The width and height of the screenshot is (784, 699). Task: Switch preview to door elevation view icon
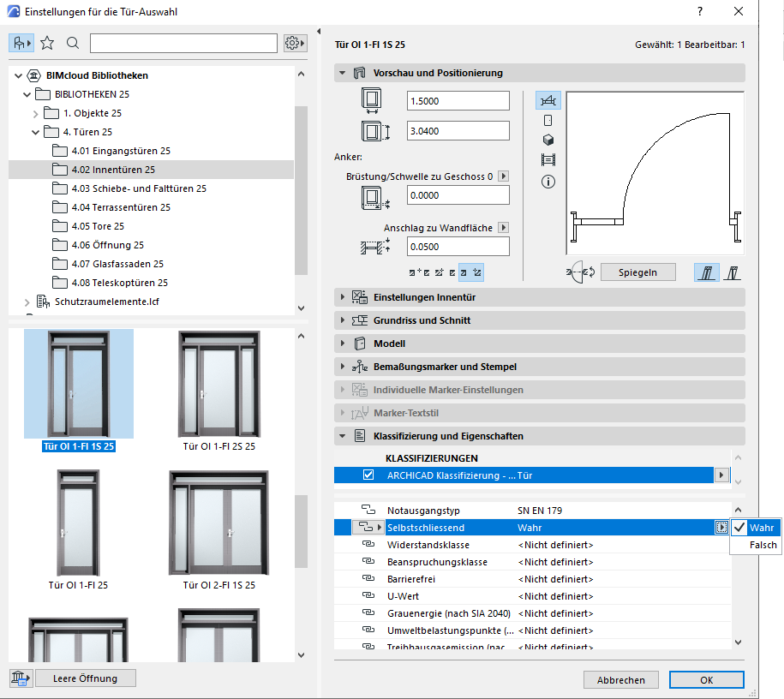coord(548,121)
